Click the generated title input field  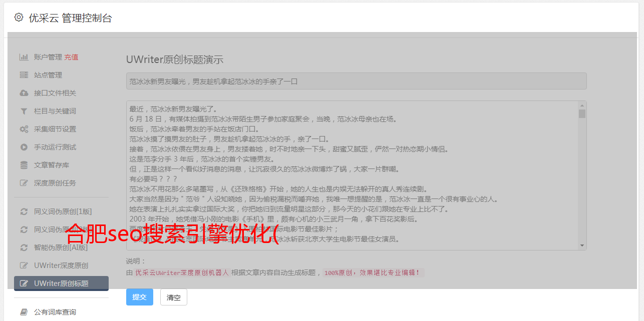point(356,81)
